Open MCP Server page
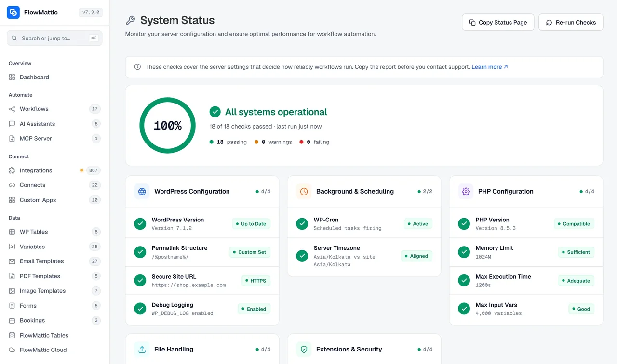 (x=54, y=138)
